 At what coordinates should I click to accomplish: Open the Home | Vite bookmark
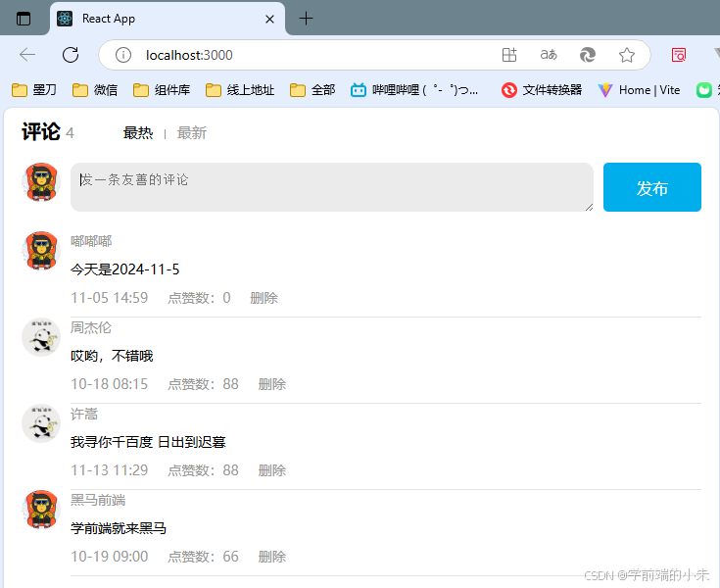click(x=639, y=89)
